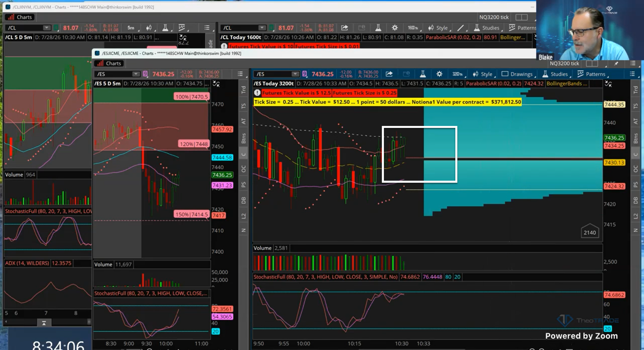Open Btns side tab on /ES 5 D 5m chart
The height and width of the screenshot is (350, 644).
(x=243, y=138)
